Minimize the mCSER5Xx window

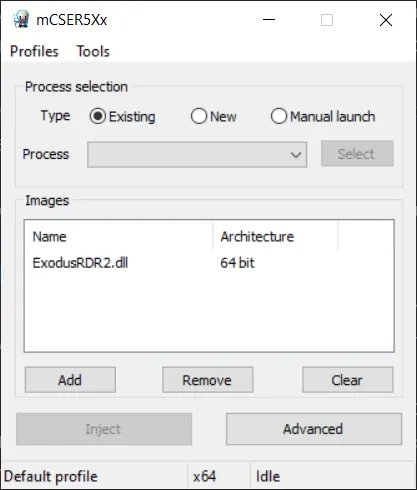pos(269,20)
